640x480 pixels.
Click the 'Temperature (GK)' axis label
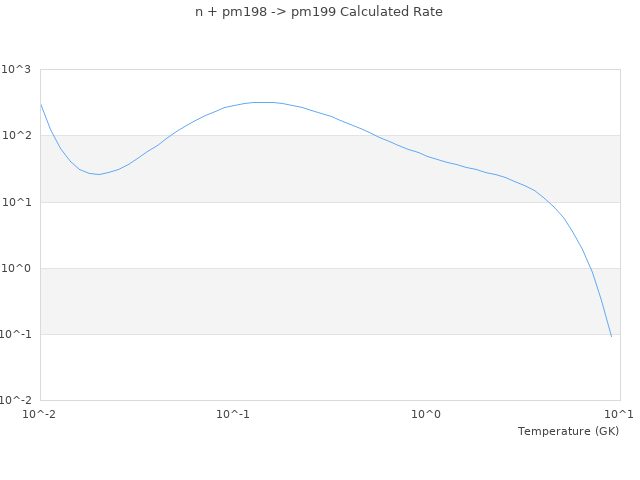568,431
